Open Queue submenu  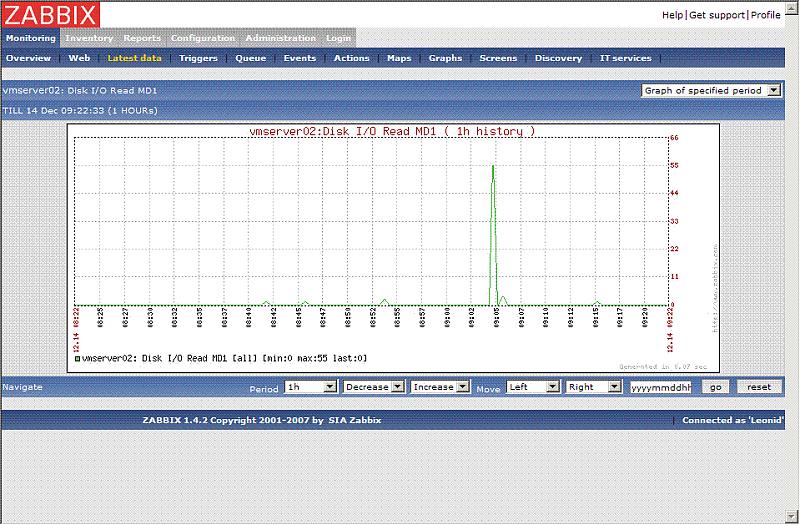(251, 58)
